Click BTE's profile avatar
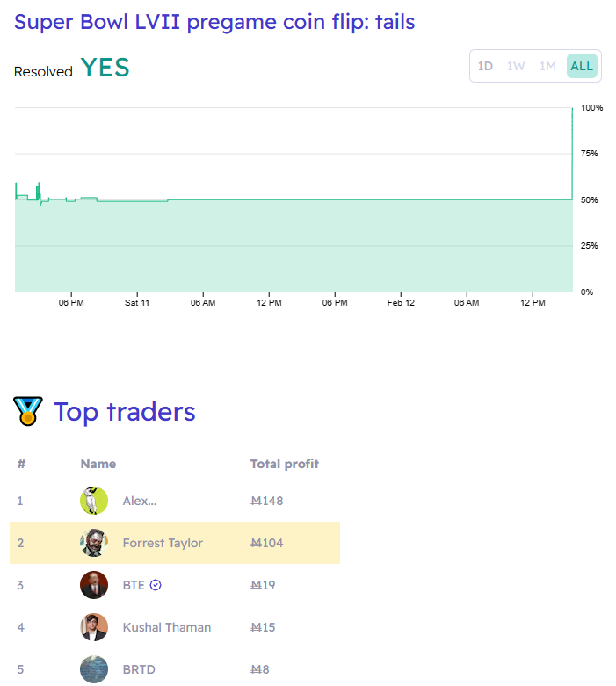Viewport: 616px width, 686px height. point(94,585)
